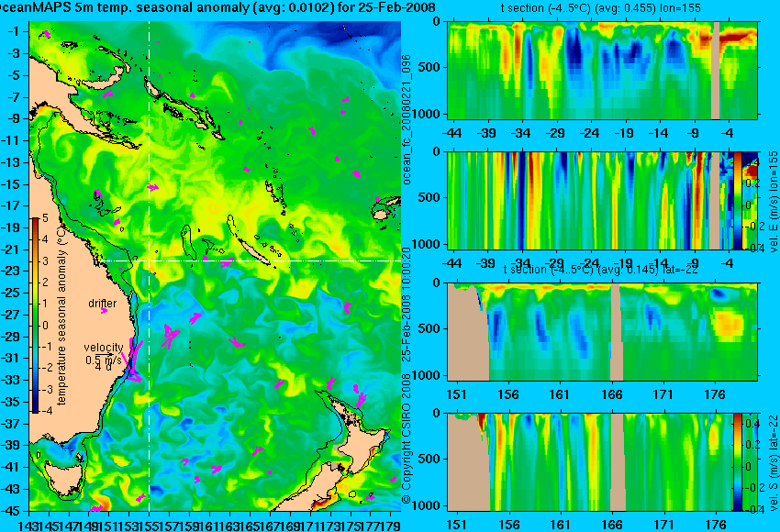Image resolution: width=780 pixels, height=532 pixels.
Task: Click the '-39' tick under the velocity E section
Action: 486,263
